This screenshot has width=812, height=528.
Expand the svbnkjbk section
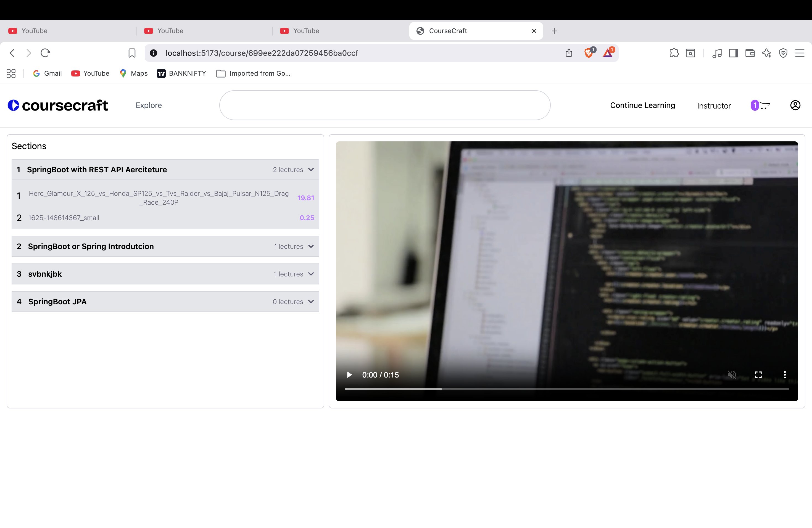tap(311, 274)
